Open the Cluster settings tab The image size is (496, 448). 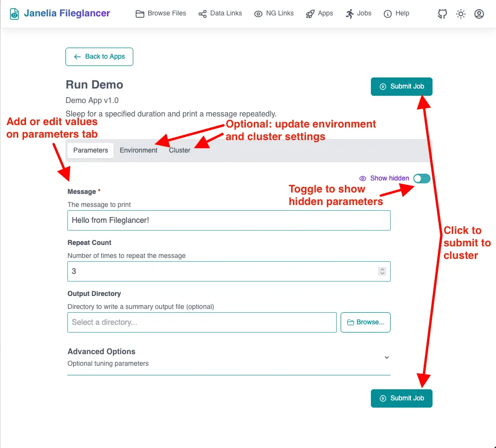pos(179,150)
